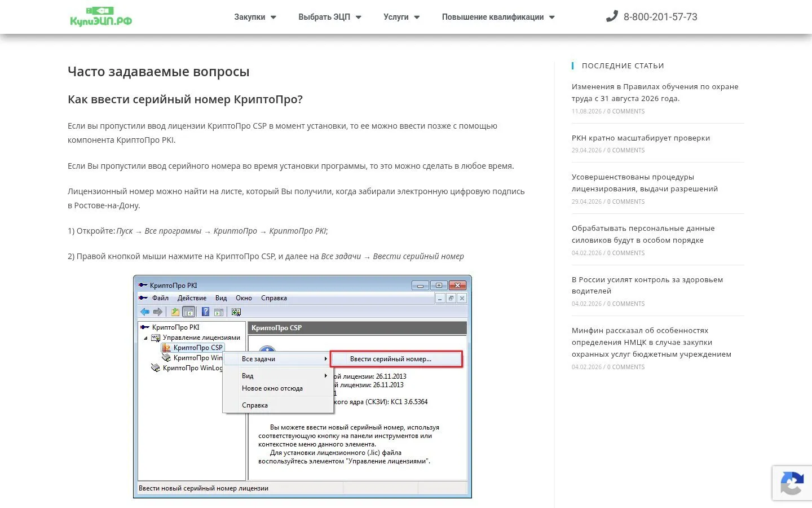Click the Up one level folder toolbar icon

pyautogui.click(x=175, y=312)
